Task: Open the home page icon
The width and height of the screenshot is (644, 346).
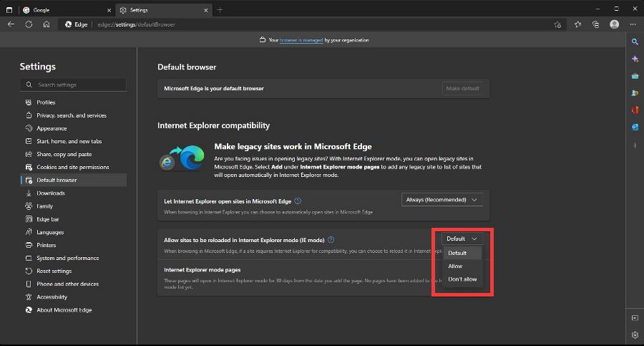Action: 47,24
